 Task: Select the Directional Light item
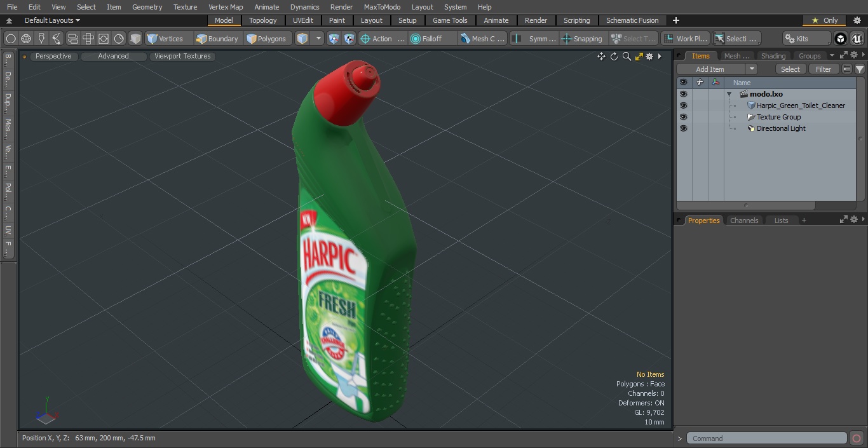click(781, 128)
